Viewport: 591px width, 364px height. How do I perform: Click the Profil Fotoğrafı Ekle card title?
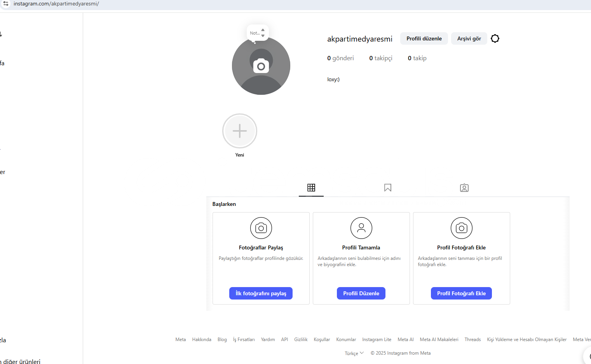[x=462, y=247]
